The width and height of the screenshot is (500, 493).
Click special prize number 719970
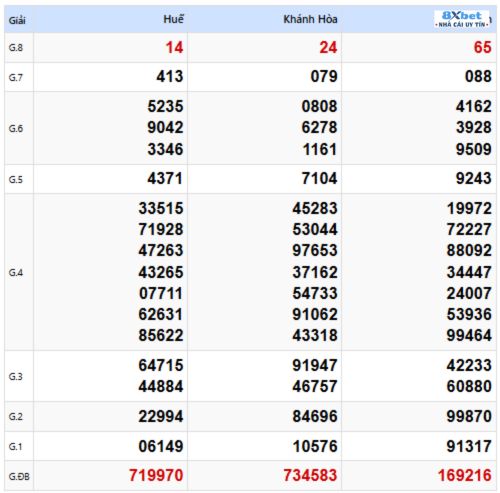tap(156, 475)
